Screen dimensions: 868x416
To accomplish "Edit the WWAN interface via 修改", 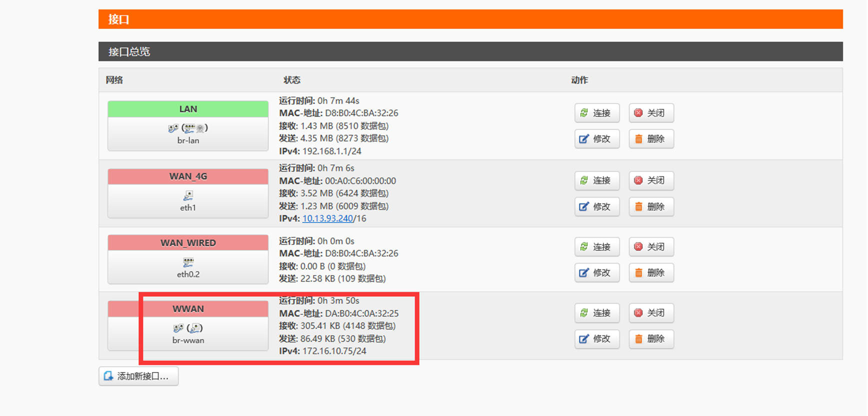I will [596, 339].
